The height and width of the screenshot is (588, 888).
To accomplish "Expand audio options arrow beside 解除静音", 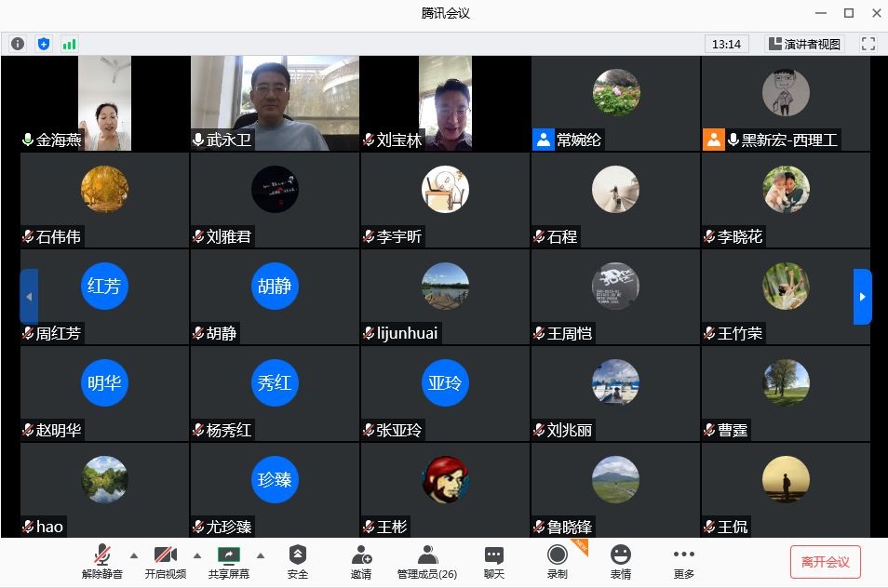I will [133, 555].
